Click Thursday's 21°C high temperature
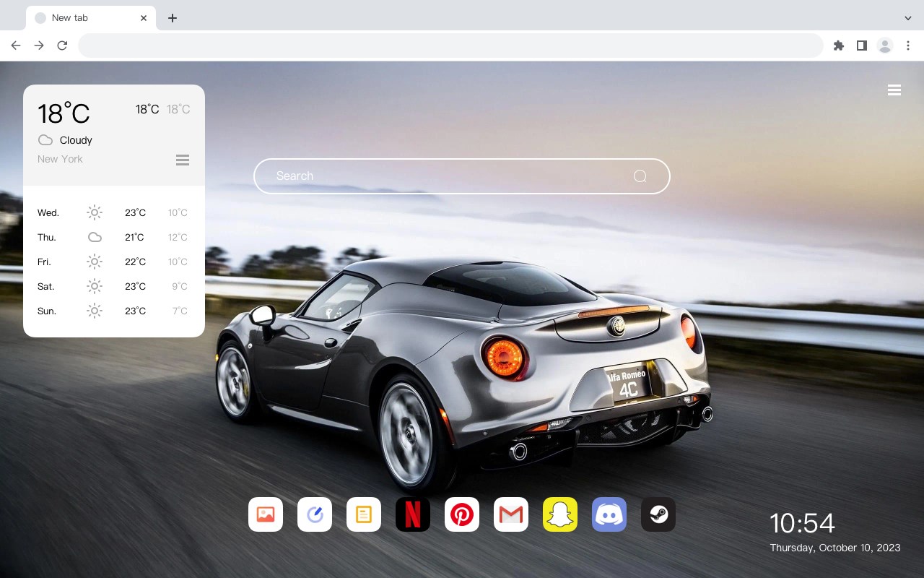 click(x=135, y=237)
